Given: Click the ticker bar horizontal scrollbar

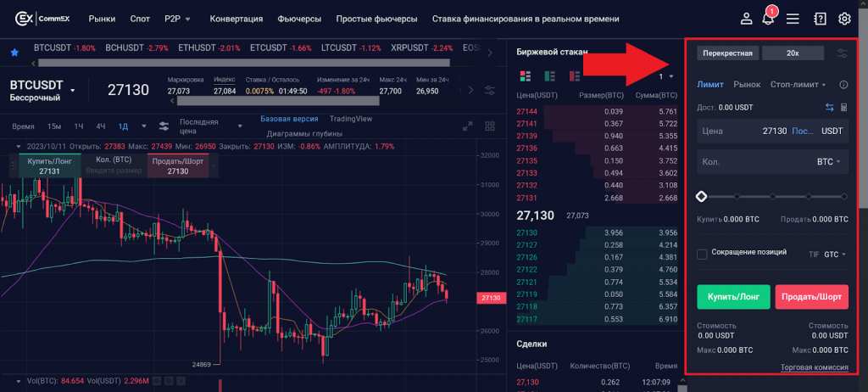Looking at the screenshot, I should click(x=243, y=63).
